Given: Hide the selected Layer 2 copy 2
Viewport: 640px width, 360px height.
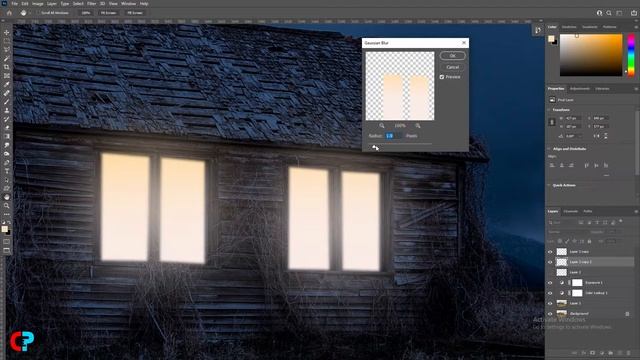Looking at the screenshot, I should click(550, 262).
